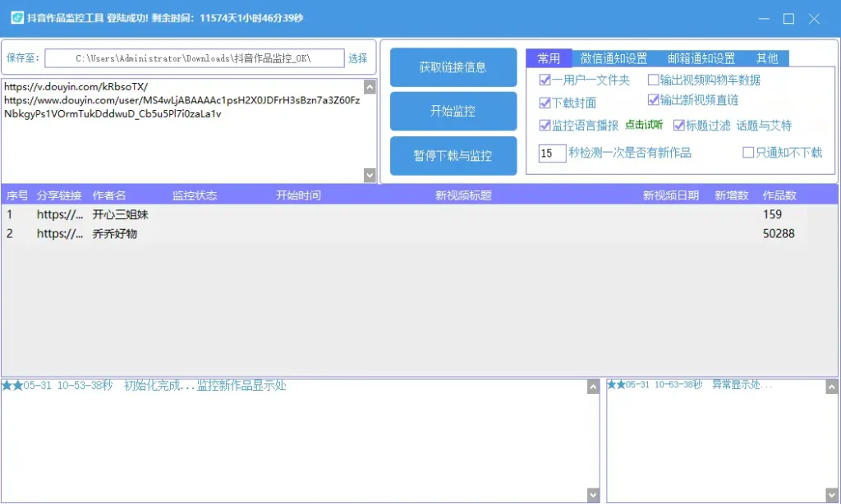Click down arrow of monitor log scrollbar
This screenshot has height=504, width=841.
(593, 494)
